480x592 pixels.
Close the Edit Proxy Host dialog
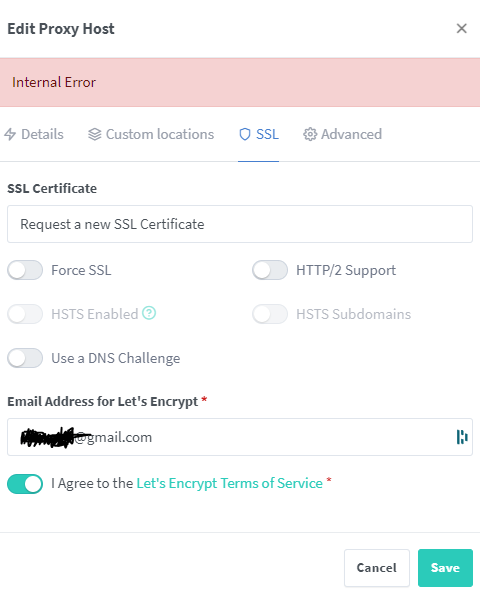[x=461, y=28]
